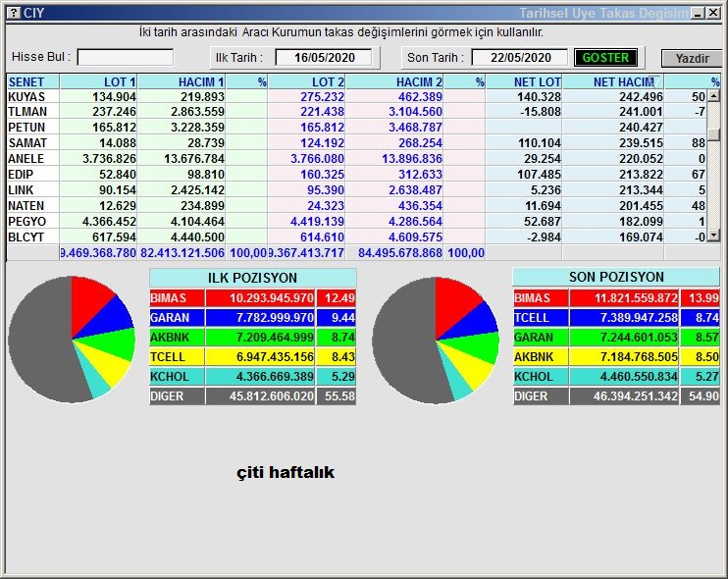The image size is (728, 579).
Task: Click the 11.821.559.872 BIMAS value
Action: click(x=624, y=298)
